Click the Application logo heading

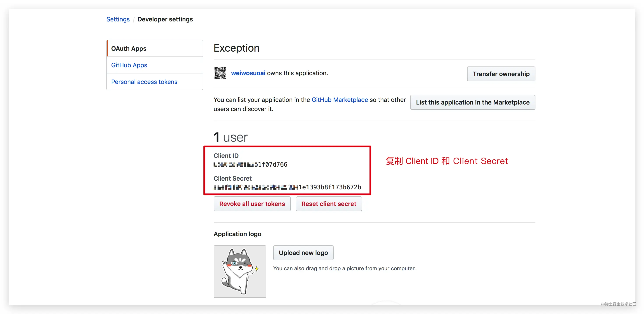click(x=237, y=234)
